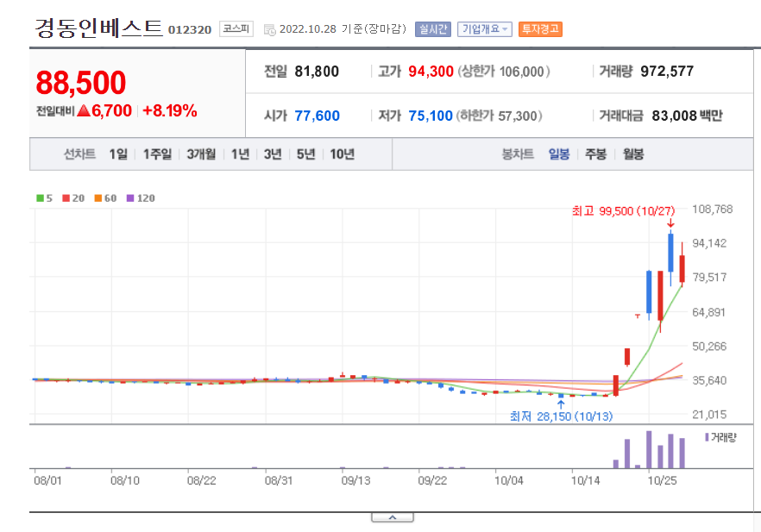Click the current price 88,500
The image size is (761, 532).
click(x=81, y=83)
